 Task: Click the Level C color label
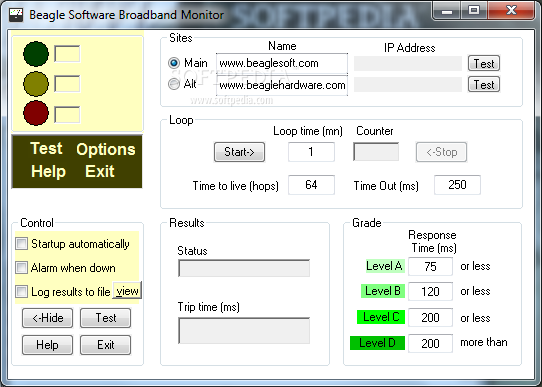pos(381,317)
